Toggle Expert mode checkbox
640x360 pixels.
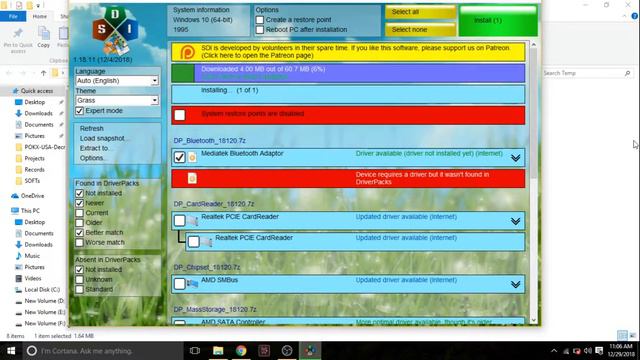point(80,111)
